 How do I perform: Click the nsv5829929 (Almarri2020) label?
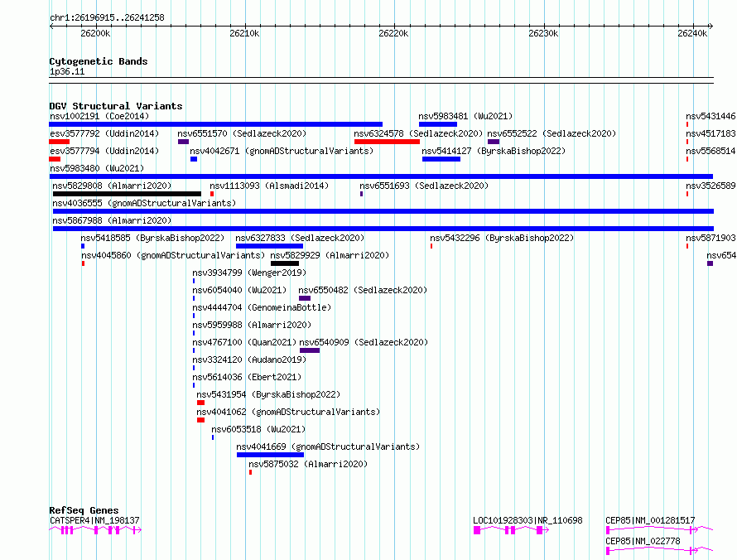tap(330, 255)
